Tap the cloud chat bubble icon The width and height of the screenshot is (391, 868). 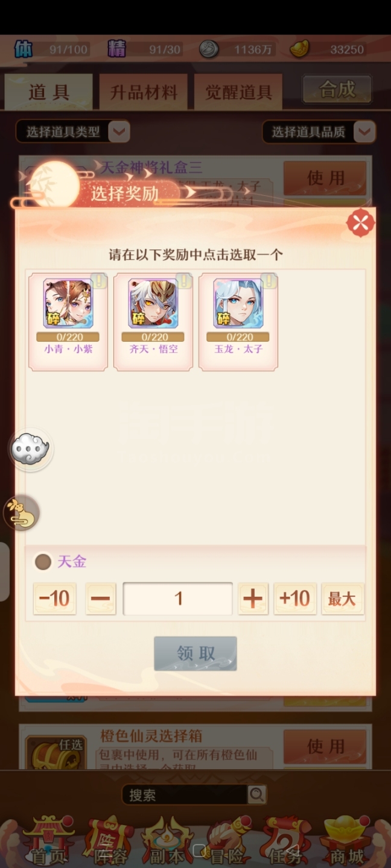(31, 449)
